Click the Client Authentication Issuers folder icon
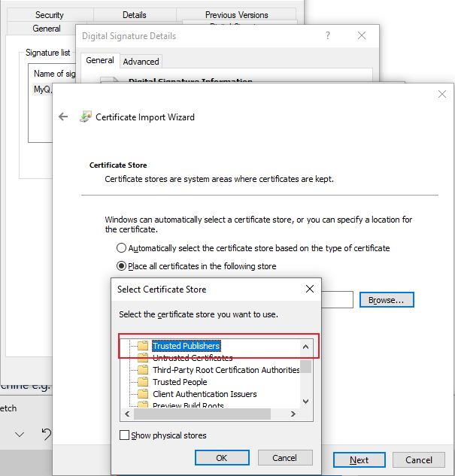Viewport: 455px width, 476px height. pos(143,394)
